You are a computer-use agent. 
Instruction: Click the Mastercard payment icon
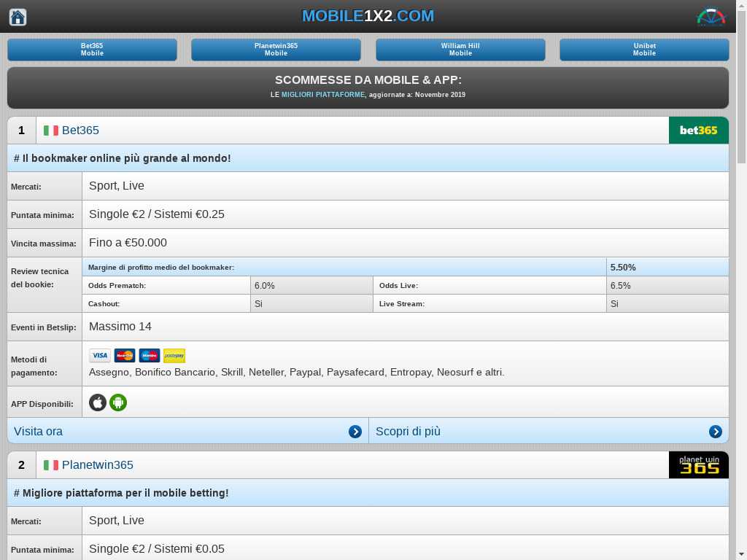[x=125, y=356]
